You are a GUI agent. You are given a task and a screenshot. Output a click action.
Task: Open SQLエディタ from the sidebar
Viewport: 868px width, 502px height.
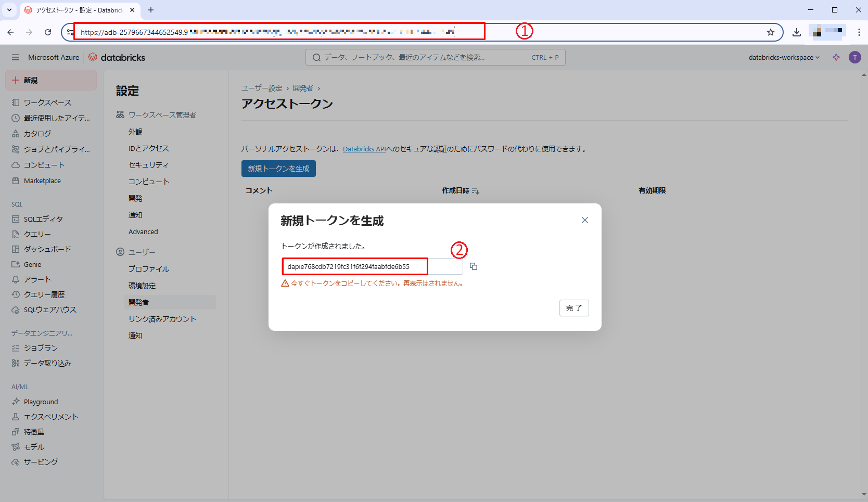pos(43,219)
